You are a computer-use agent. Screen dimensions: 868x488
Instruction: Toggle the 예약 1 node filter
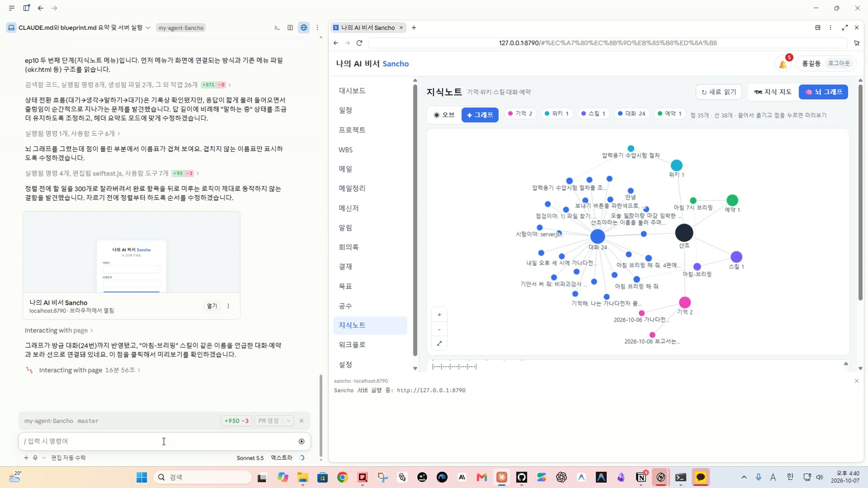(669, 114)
